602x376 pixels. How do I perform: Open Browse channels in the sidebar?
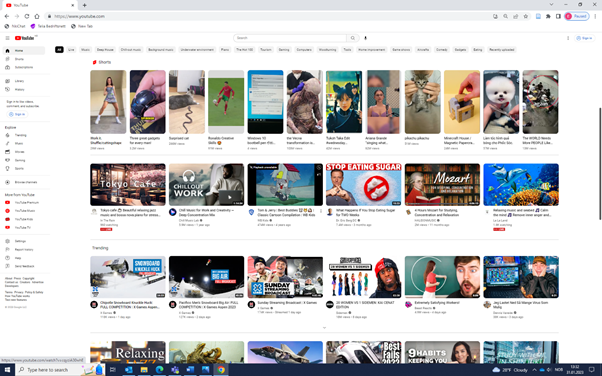click(x=23, y=182)
